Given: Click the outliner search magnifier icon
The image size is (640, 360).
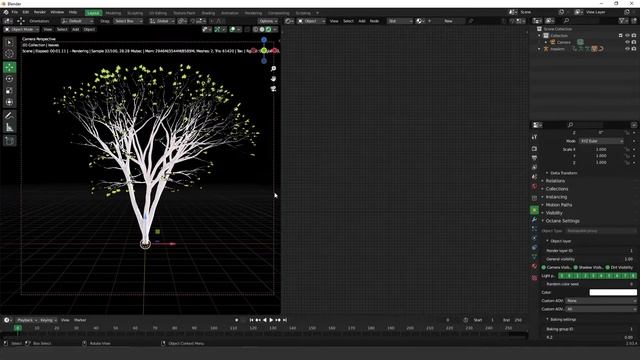Looking at the screenshot, I should pos(566,21).
